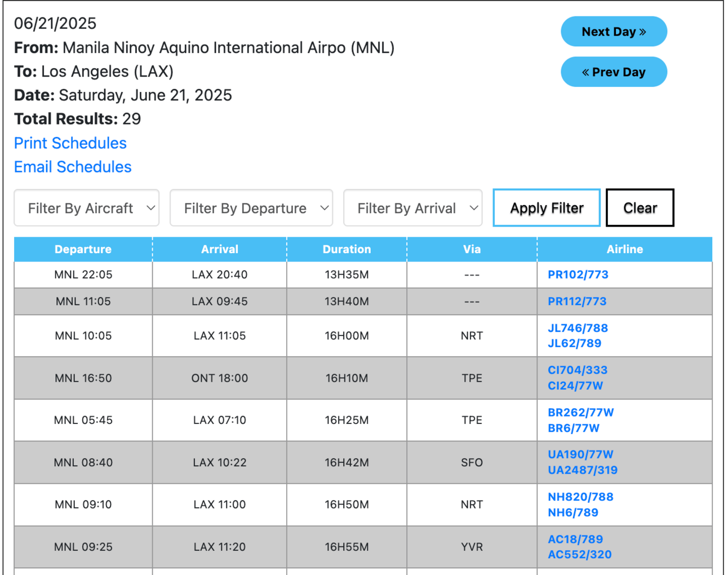Click the Email Schedules link

[73, 167]
